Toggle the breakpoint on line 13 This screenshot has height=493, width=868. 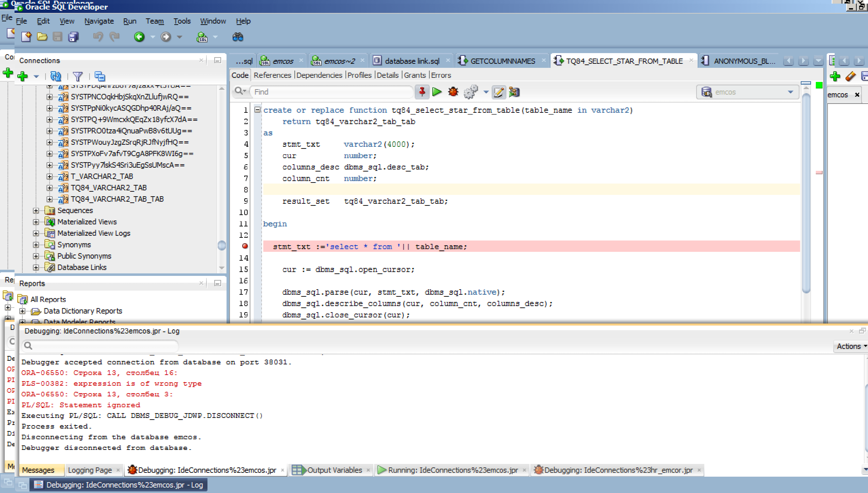245,246
